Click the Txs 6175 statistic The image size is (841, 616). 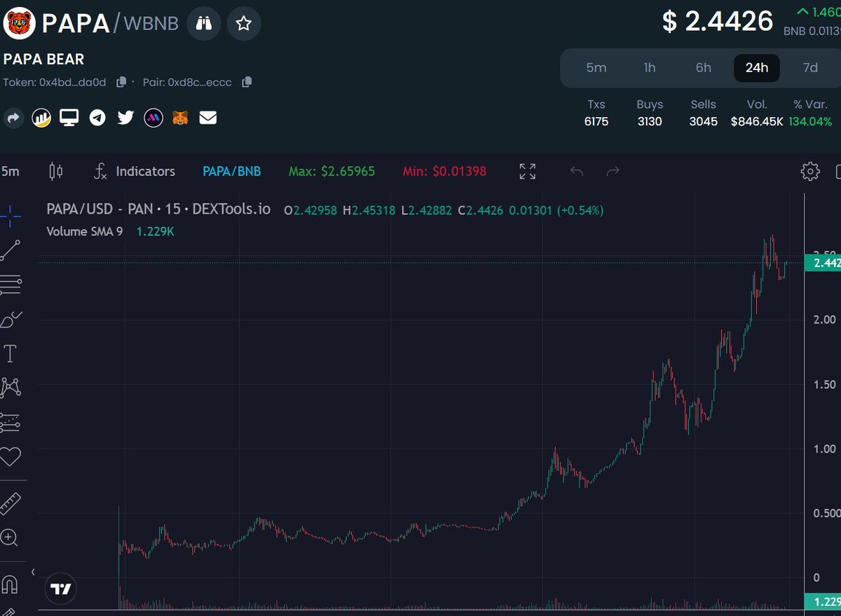click(596, 113)
